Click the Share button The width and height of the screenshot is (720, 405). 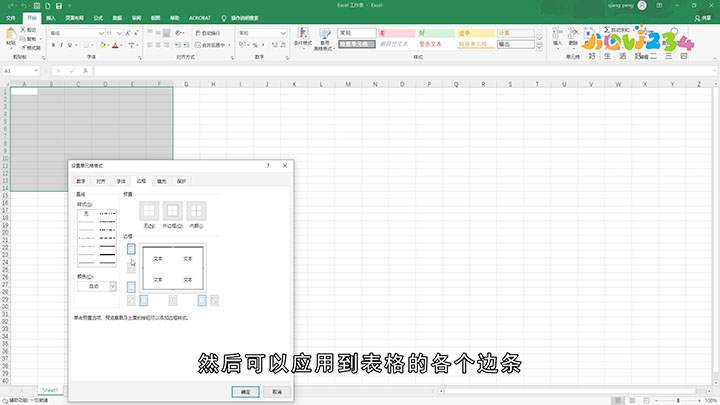pyautogui.click(x=703, y=18)
